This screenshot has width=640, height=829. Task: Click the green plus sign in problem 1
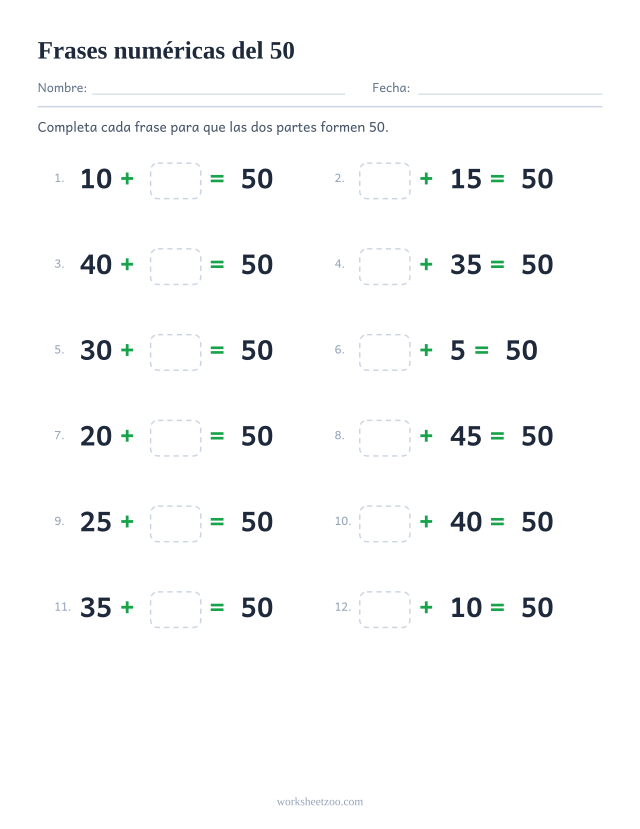pyautogui.click(x=127, y=179)
